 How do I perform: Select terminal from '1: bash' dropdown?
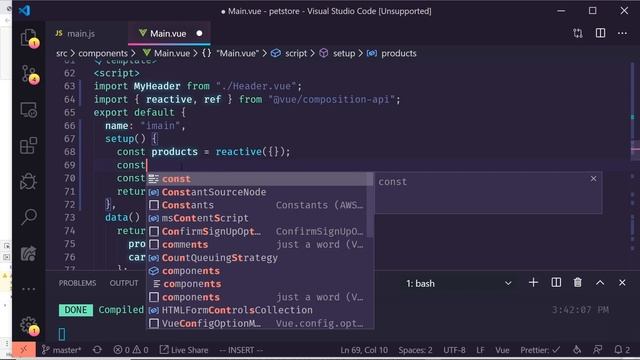coord(458,283)
